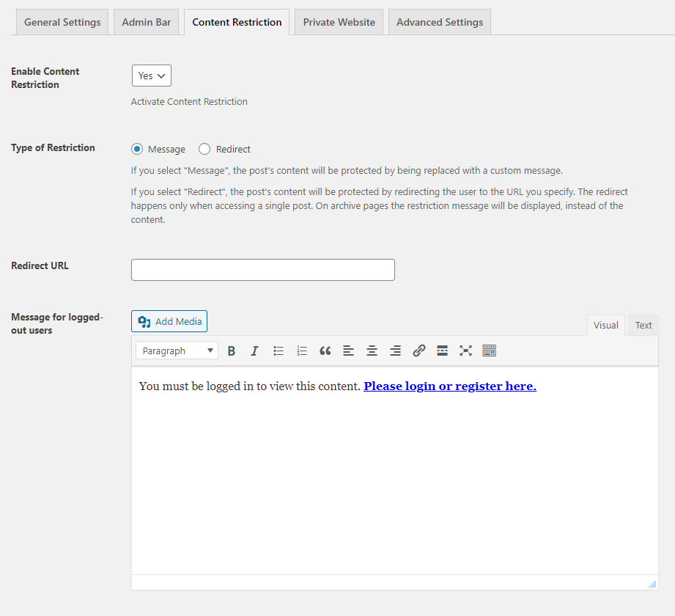Insert or edit link icon
Screen dimensions: 675x616
[x=419, y=351]
